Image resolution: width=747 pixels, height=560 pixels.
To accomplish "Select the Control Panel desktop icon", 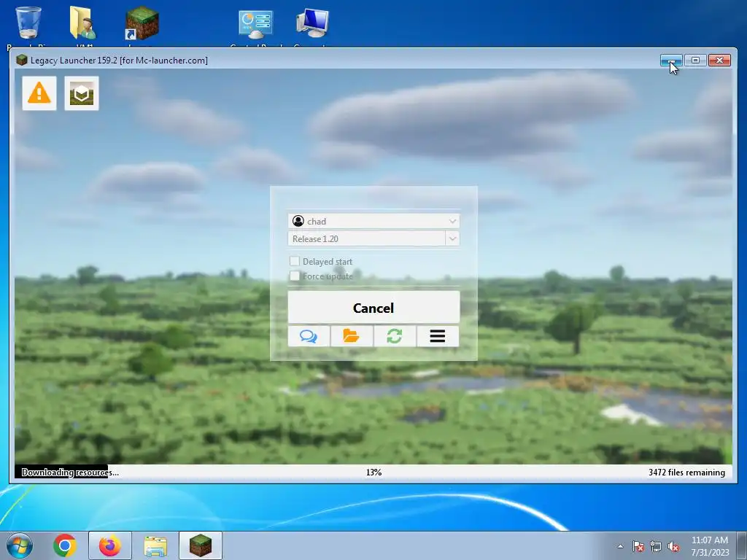I will point(256,25).
